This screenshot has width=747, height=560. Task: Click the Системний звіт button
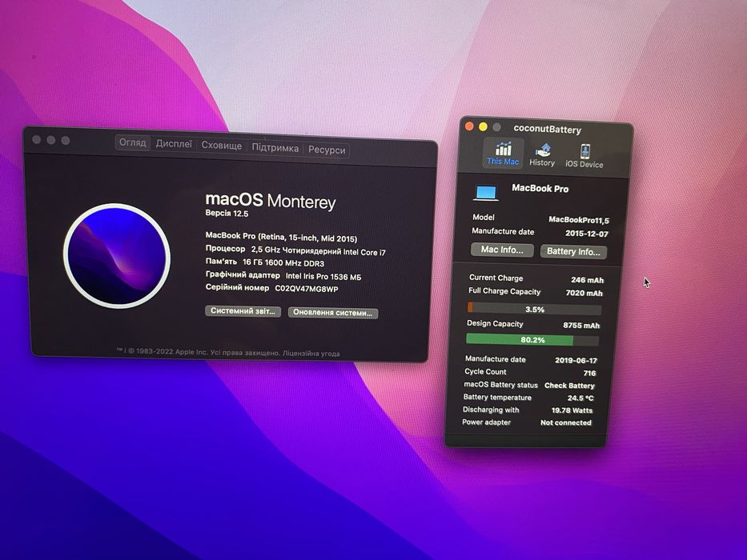[243, 311]
